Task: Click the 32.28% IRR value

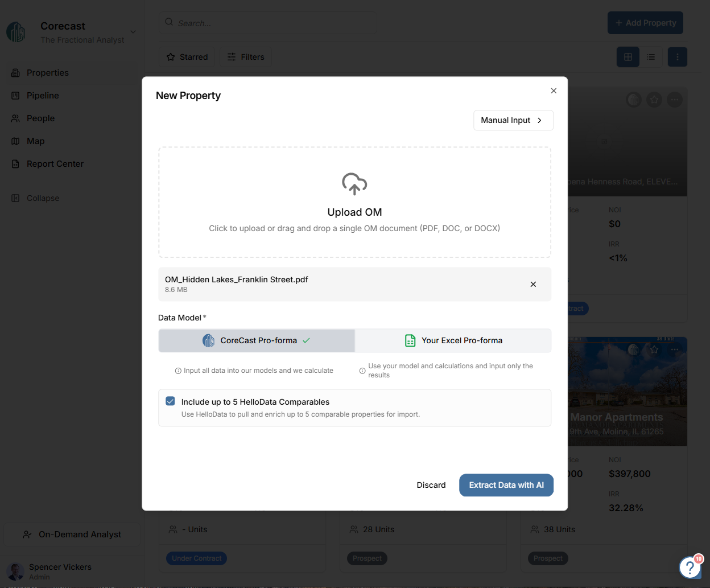Action: tap(626, 508)
